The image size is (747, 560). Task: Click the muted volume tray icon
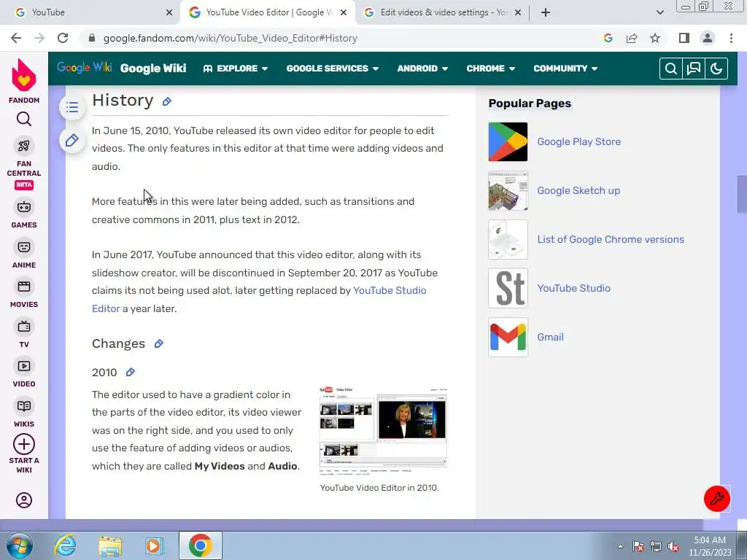[x=673, y=547]
